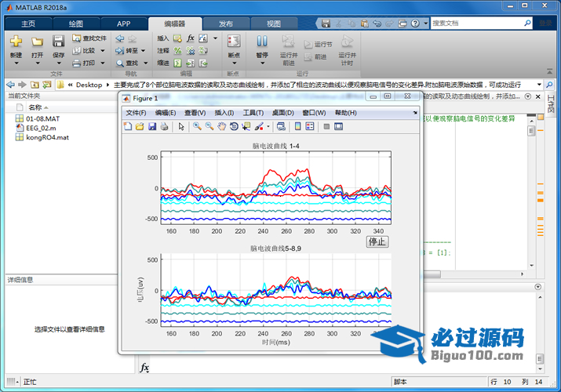Click the browse for folder icon in address bar
561x392 pixels.
point(47,85)
